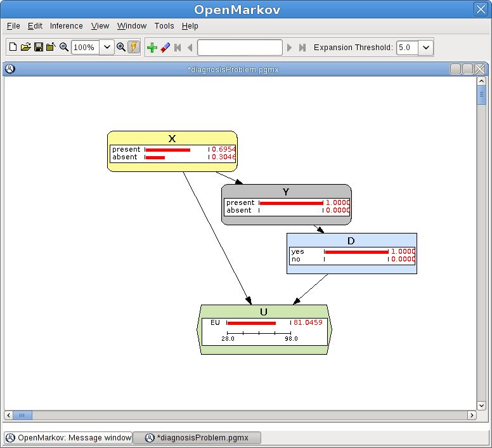The height and width of the screenshot is (448, 492).
Task: Save the network with the floppy icon
Action: coord(38,48)
